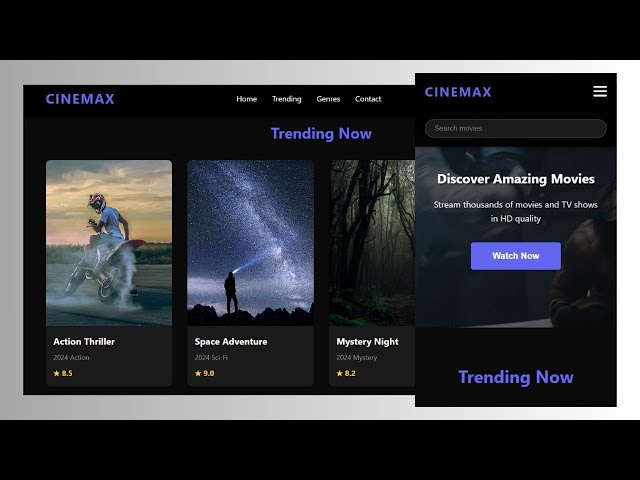Focus the Search movies field
The height and width of the screenshot is (480, 640).
[x=516, y=129]
